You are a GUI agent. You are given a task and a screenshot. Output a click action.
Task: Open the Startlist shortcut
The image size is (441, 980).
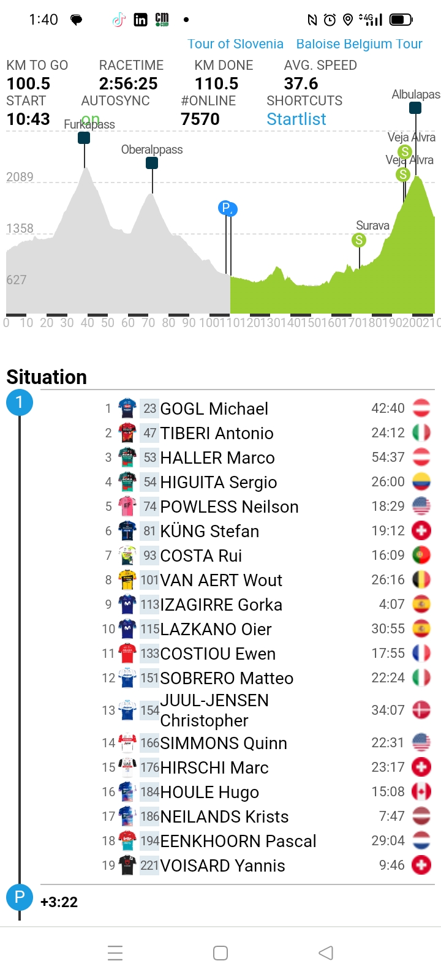tap(296, 119)
